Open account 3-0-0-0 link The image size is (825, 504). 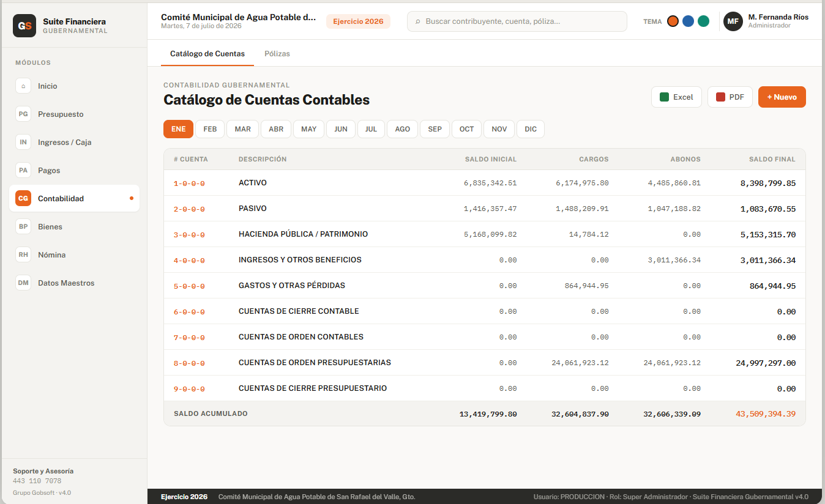tap(189, 235)
